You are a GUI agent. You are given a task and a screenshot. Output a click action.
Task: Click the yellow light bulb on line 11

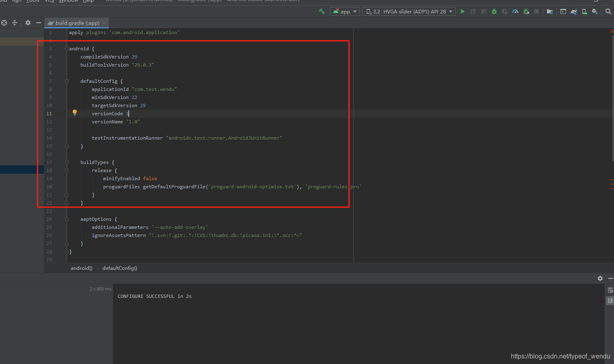(x=75, y=112)
